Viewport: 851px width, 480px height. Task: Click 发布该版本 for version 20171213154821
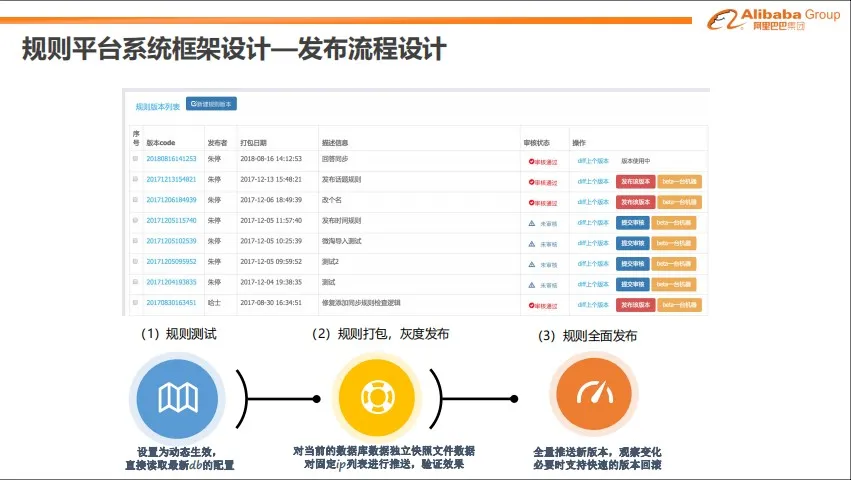coord(635,181)
